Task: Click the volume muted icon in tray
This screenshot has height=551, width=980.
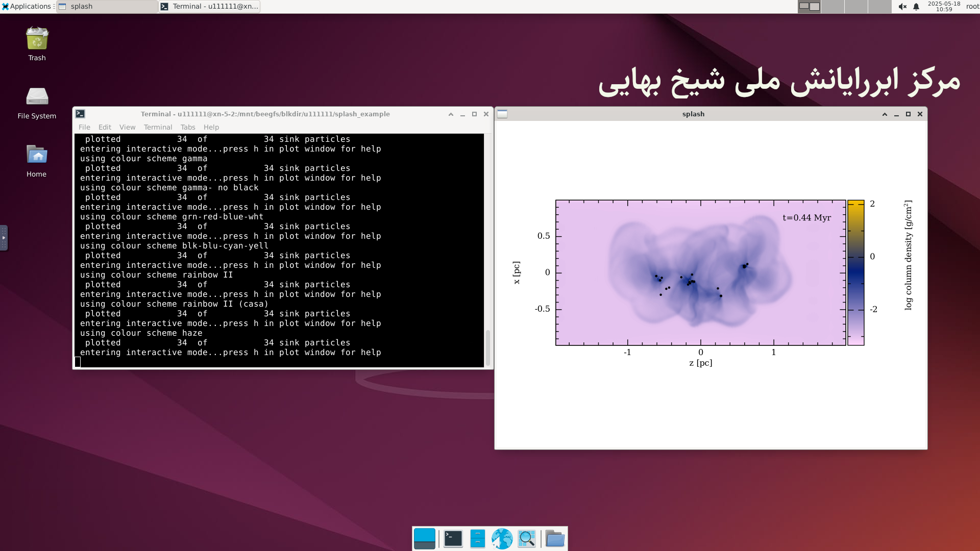Action: click(x=902, y=7)
